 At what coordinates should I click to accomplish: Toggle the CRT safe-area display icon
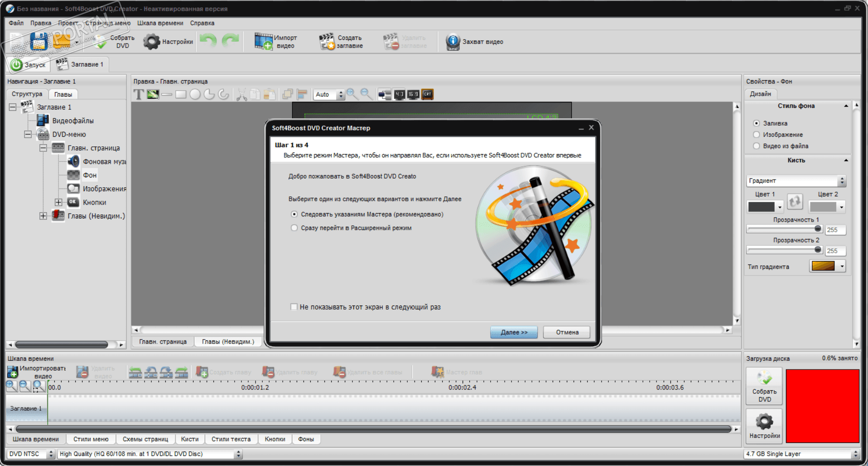pos(427,94)
